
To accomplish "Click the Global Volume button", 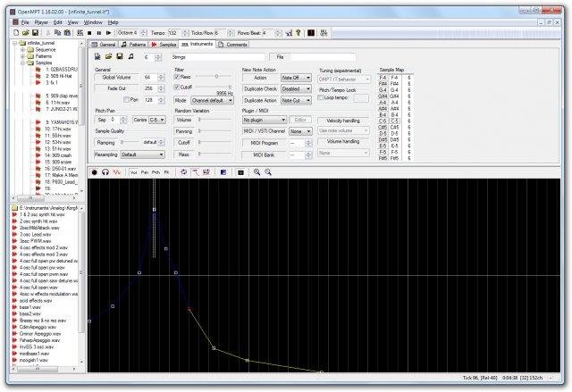I will (x=115, y=78).
